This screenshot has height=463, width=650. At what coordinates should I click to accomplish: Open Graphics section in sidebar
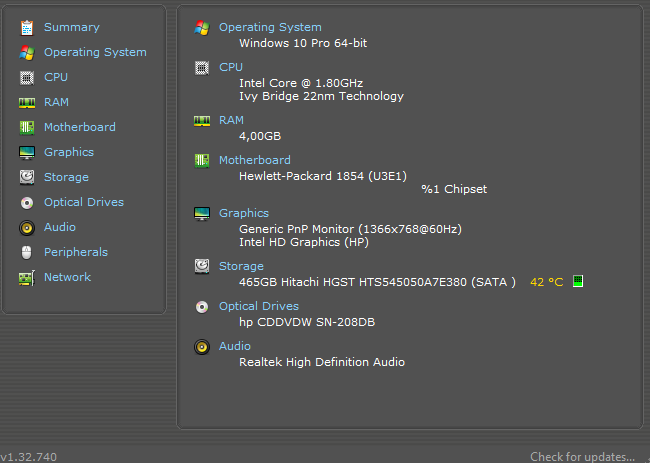point(69,152)
